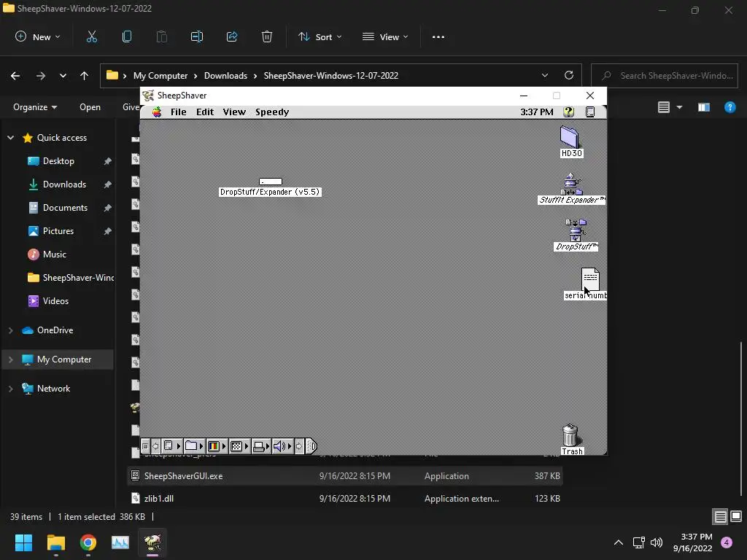
Task: Click the Control Strip close box
Action: coord(145,446)
